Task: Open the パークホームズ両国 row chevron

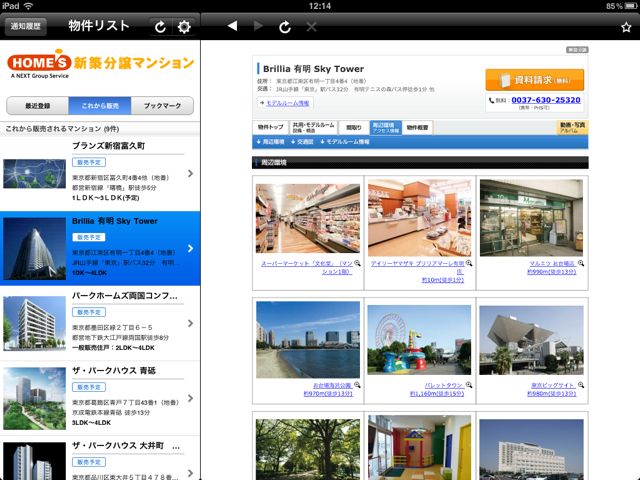Action: pyautogui.click(x=190, y=323)
